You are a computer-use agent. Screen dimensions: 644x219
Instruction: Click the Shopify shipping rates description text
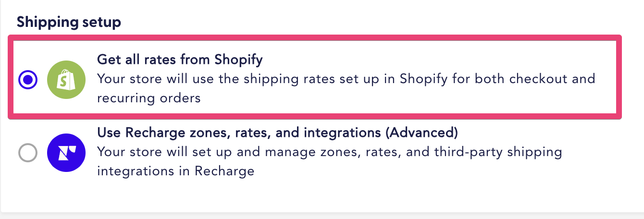point(346,88)
